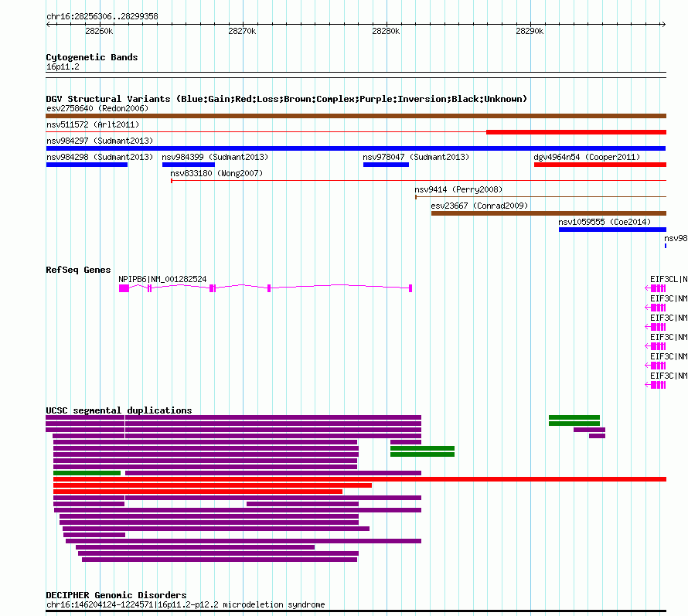
Task: Select the shortest red segmental duplication bar
Action: pyautogui.click(x=198, y=492)
